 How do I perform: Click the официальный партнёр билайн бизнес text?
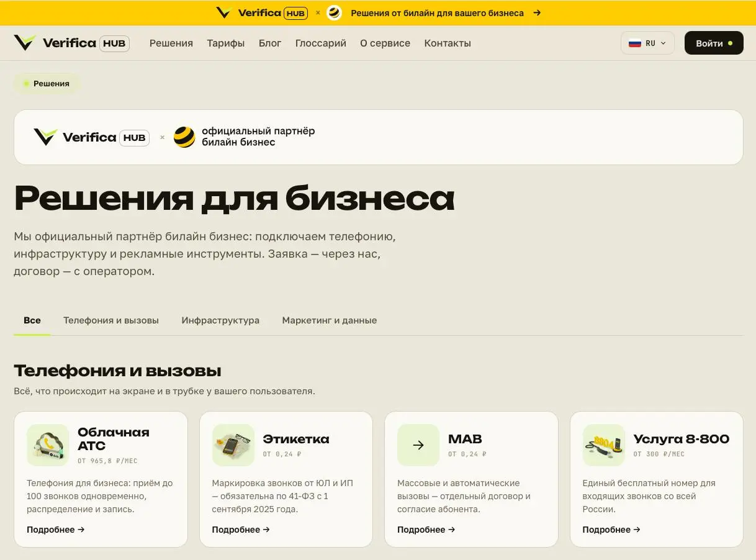pyautogui.click(x=258, y=137)
